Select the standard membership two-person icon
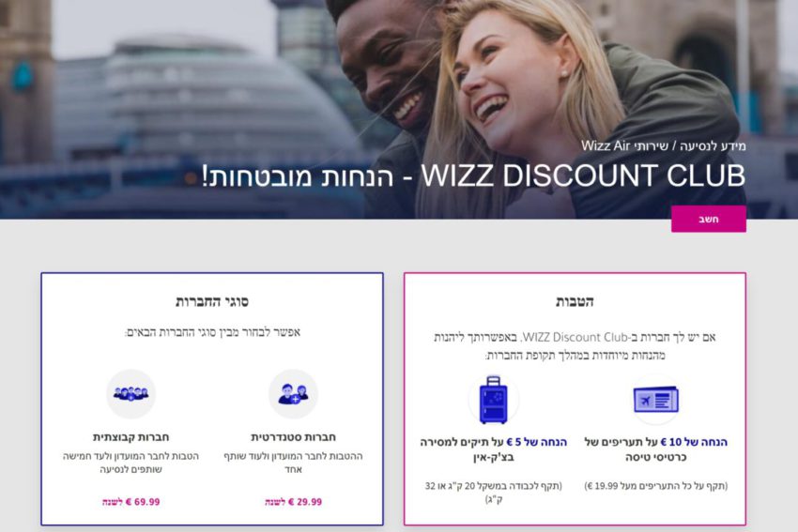This screenshot has width=798, height=532. pyautogui.click(x=293, y=394)
